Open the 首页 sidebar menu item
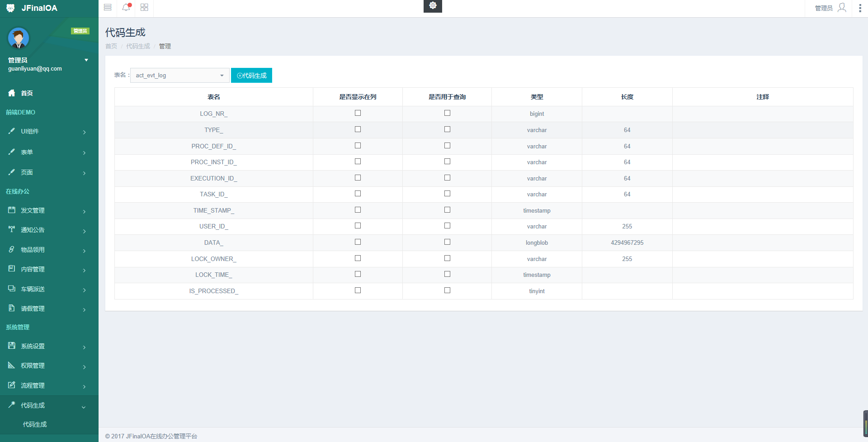The width and height of the screenshot is (868, 442). click(x=49, y=93)
